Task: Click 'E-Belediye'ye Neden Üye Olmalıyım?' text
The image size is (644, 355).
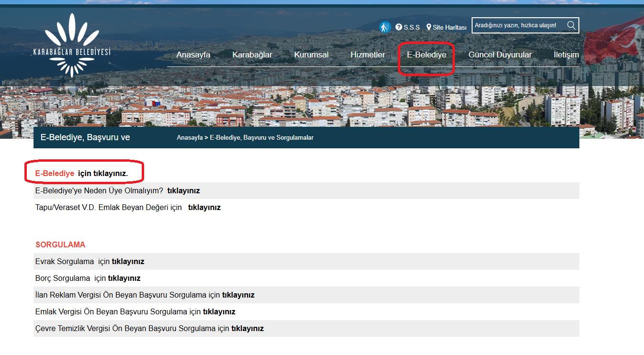Action: pyautogui.click(x=100, y=190)
